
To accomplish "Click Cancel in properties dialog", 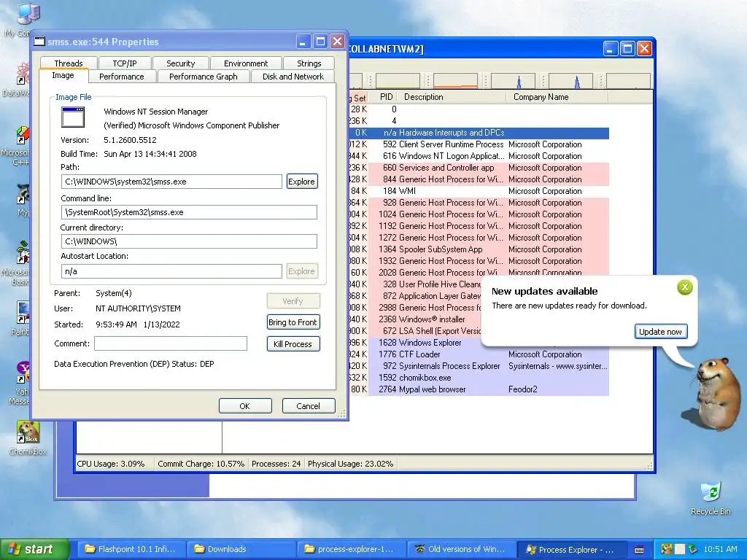I will [x=309, y=406].
